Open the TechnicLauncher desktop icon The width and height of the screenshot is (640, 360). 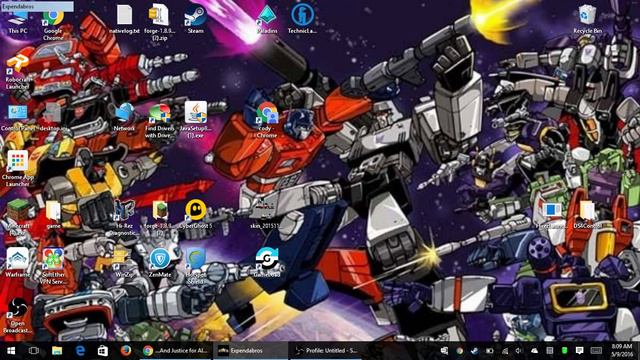302,19
